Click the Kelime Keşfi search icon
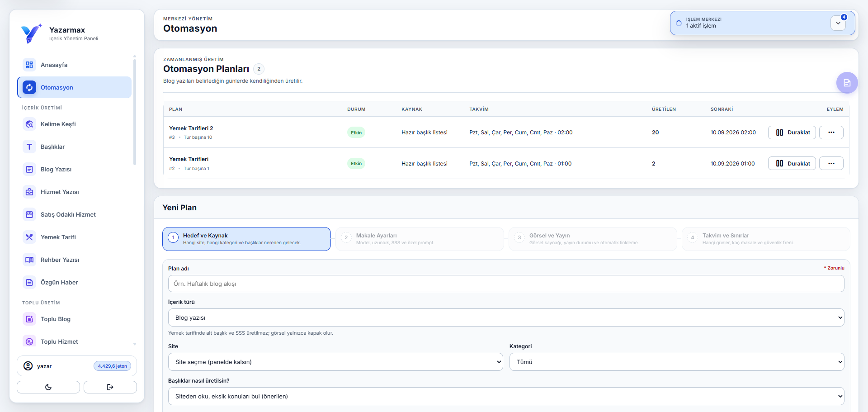Screen dimensions: 868x412 click(x=29, y=124)
